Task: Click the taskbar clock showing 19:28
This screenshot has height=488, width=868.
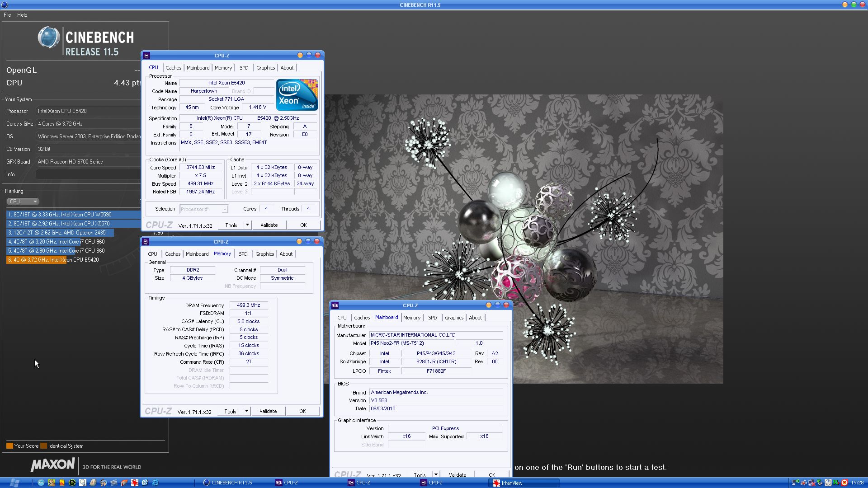Action: click(x=857, y=483)
